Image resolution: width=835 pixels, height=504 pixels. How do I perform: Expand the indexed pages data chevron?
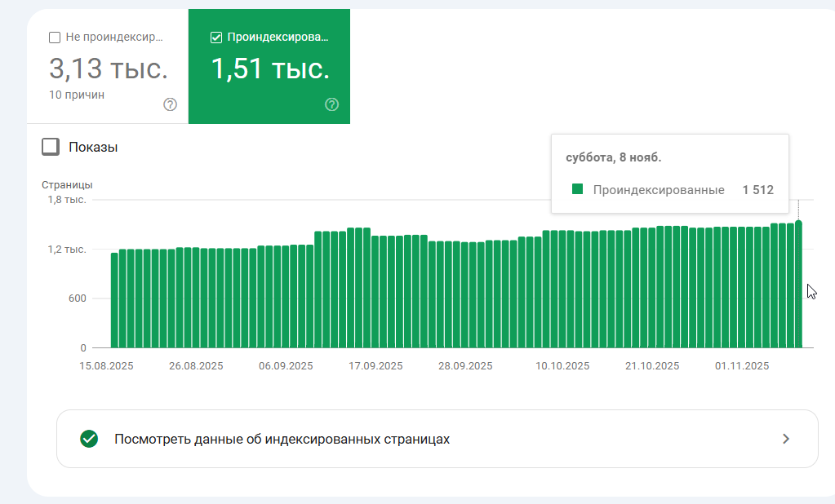[x=786, y=439]
